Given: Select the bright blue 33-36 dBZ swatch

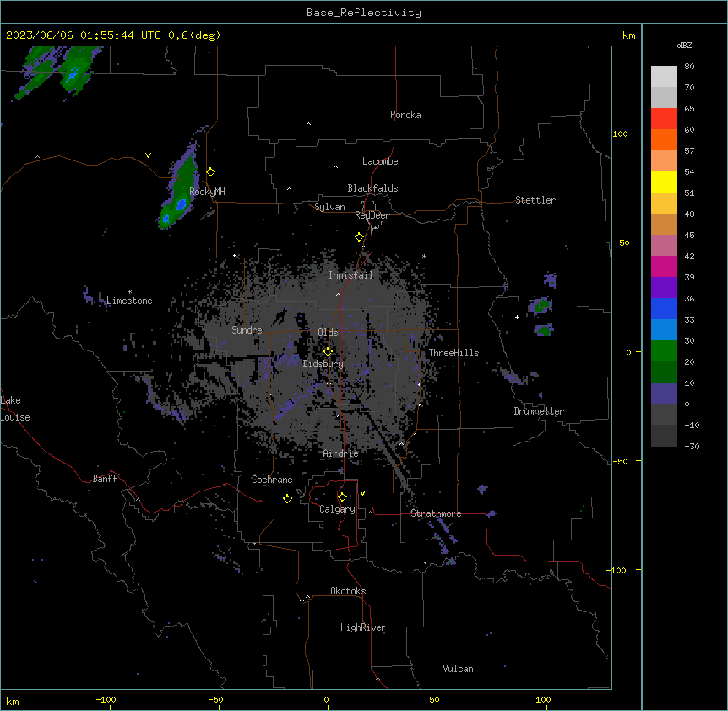Looking at the screenshot, I should click(664, 308).
